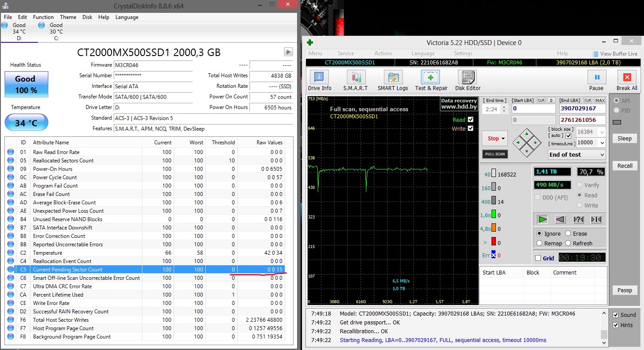Toggle the Write graph checkbox
This screenshot has width=644, height=350.
470,128
